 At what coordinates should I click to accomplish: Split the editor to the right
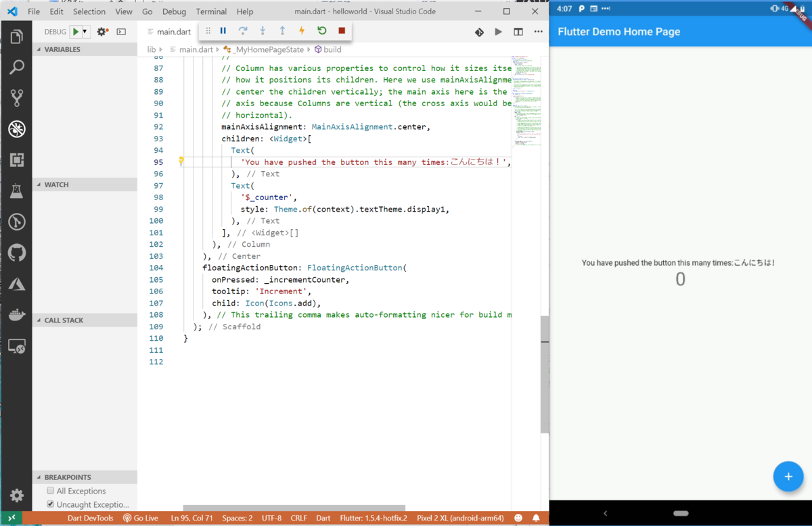518,32
